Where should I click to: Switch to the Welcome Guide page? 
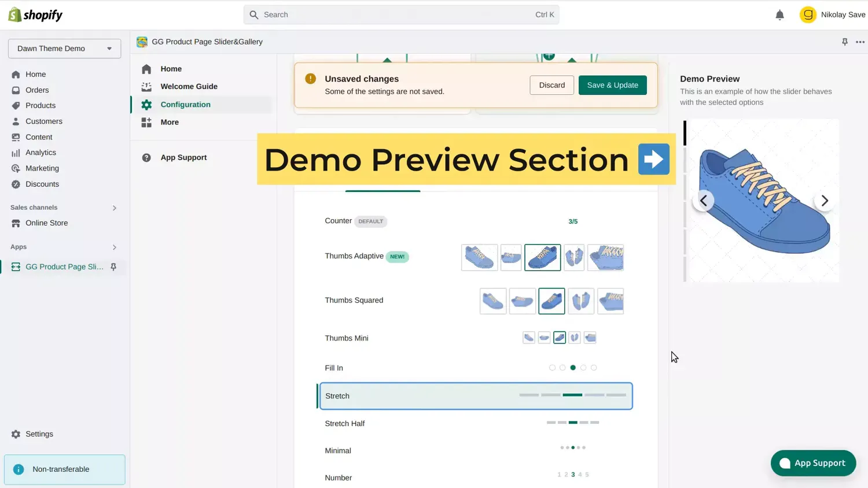[189, 86]
